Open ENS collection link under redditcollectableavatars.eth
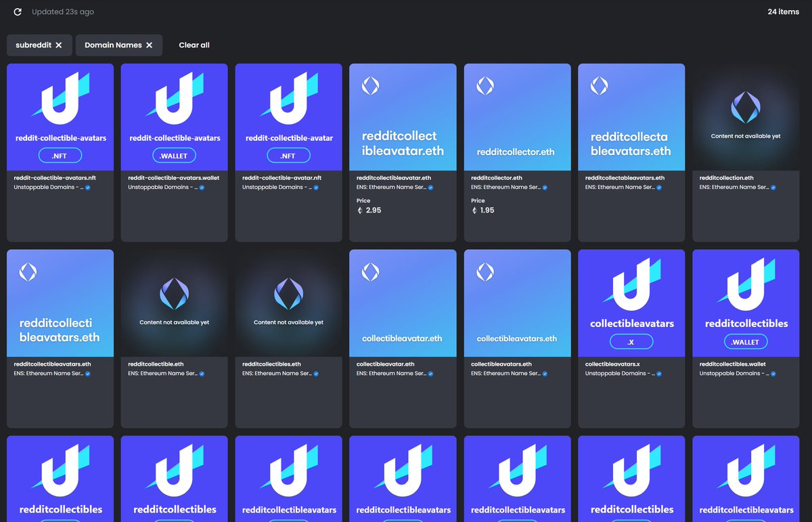This screenshot has height=522, width=812. click(x=620, y=188)
